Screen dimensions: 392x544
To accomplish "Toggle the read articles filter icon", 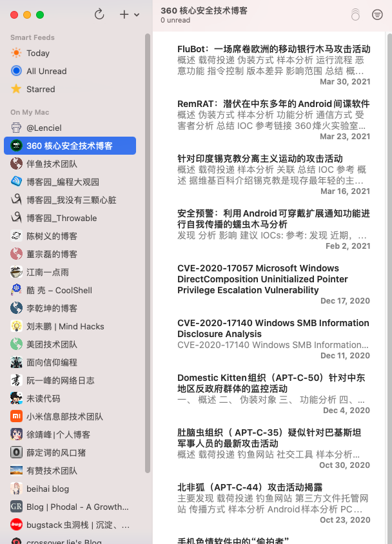I will pyautogui.click(x=377, y=15).
